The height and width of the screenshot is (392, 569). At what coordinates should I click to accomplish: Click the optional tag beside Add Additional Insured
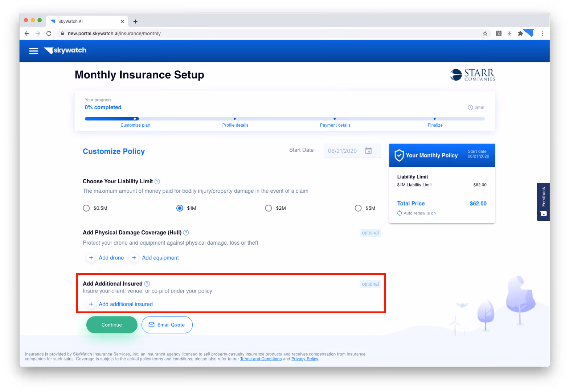(370, 284)
